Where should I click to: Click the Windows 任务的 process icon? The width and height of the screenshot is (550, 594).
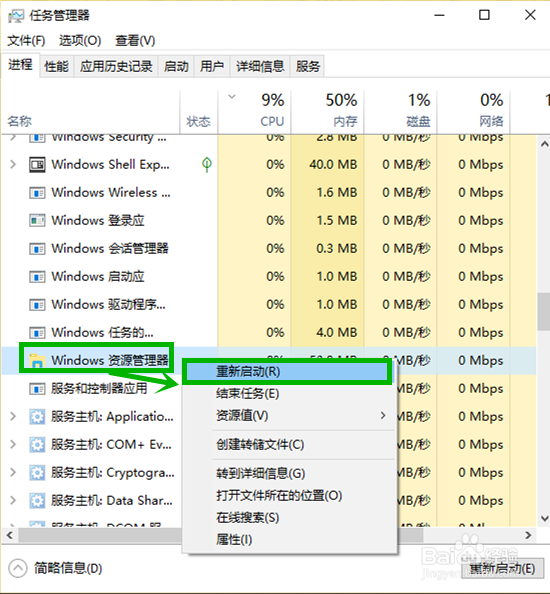click(x=37, y=333)
